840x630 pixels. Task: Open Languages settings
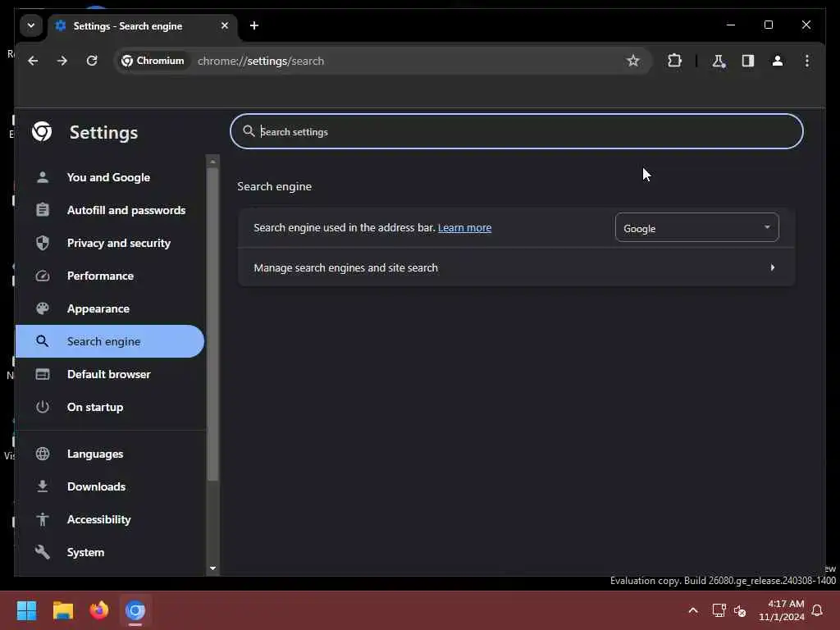point(110,454)
